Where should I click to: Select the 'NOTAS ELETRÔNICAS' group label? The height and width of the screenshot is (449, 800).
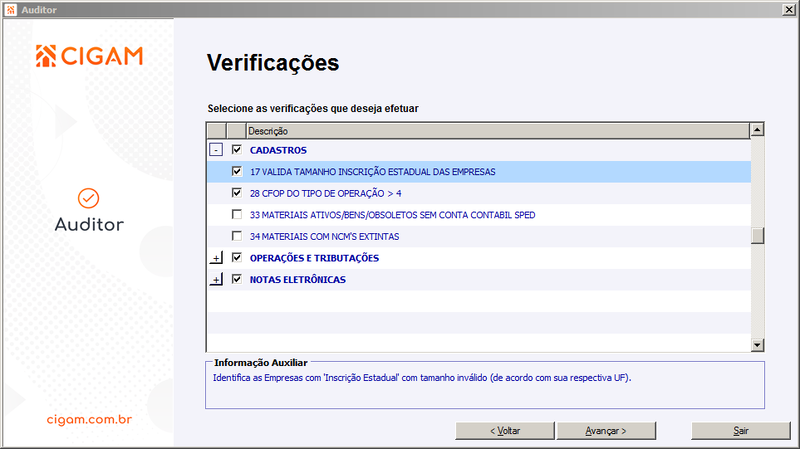(297, 280)
